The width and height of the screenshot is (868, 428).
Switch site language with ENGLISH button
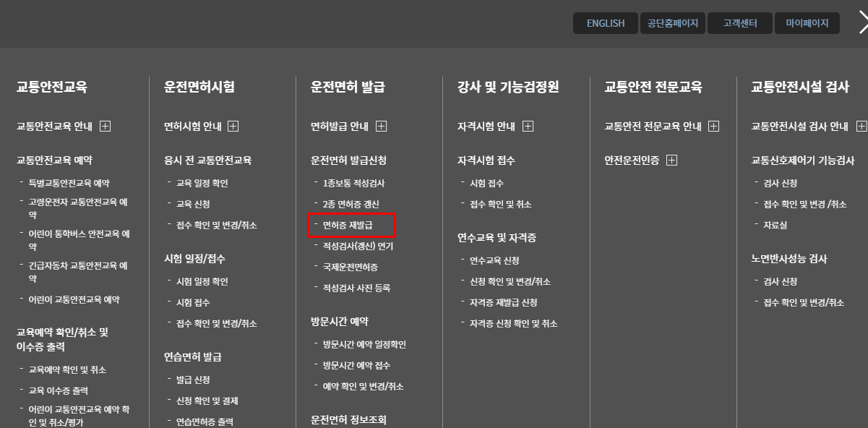606,23
